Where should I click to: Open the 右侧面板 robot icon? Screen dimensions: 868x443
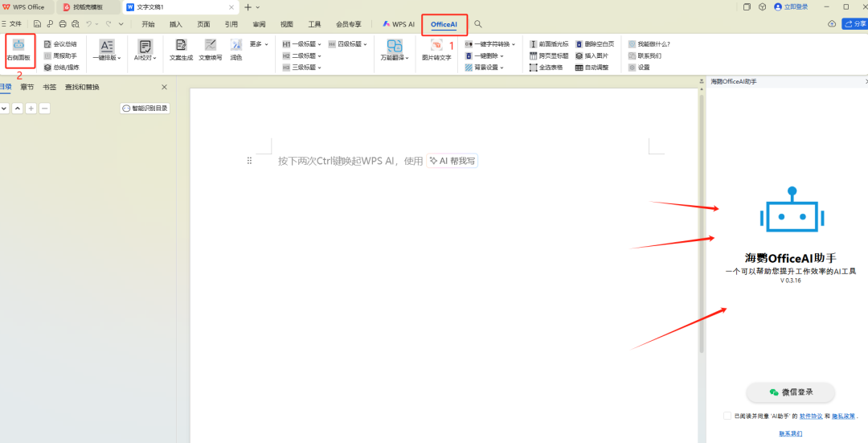pos(18,45)
